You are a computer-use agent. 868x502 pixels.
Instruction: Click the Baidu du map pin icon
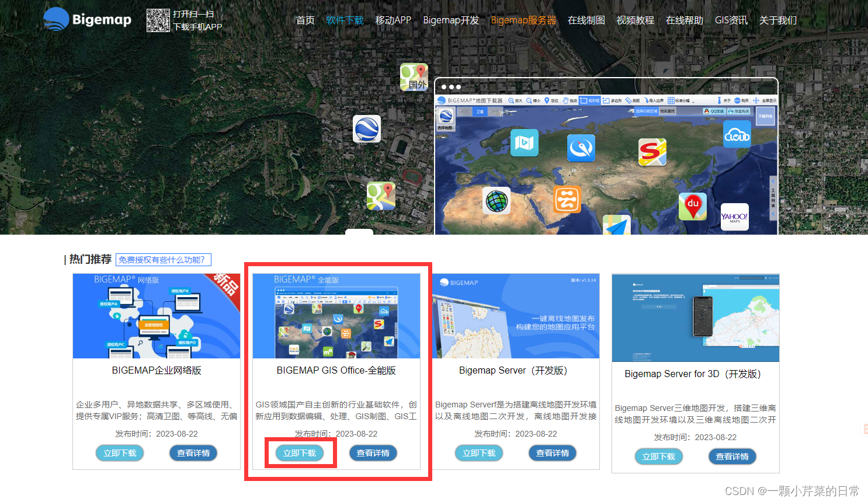[x=693, y=207]
